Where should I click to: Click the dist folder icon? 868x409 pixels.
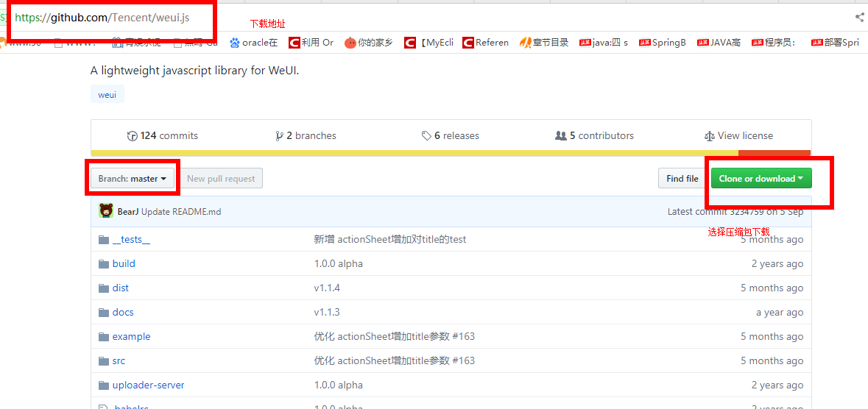tap(104, 288)
